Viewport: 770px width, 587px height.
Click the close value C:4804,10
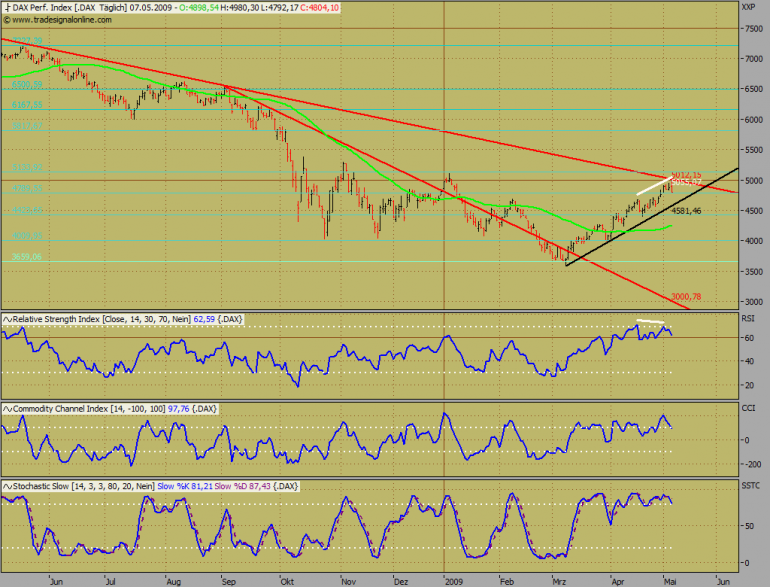[320, 8]
